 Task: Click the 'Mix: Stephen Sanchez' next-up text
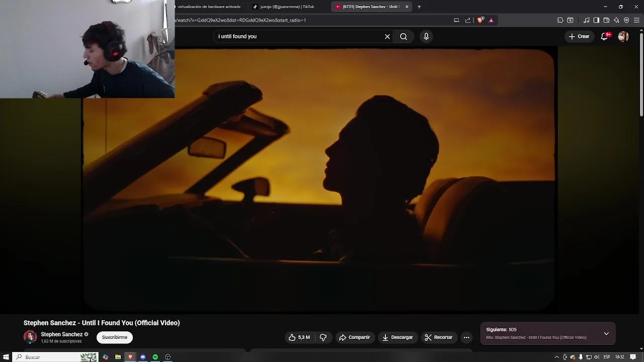click(x=536, y=337)
